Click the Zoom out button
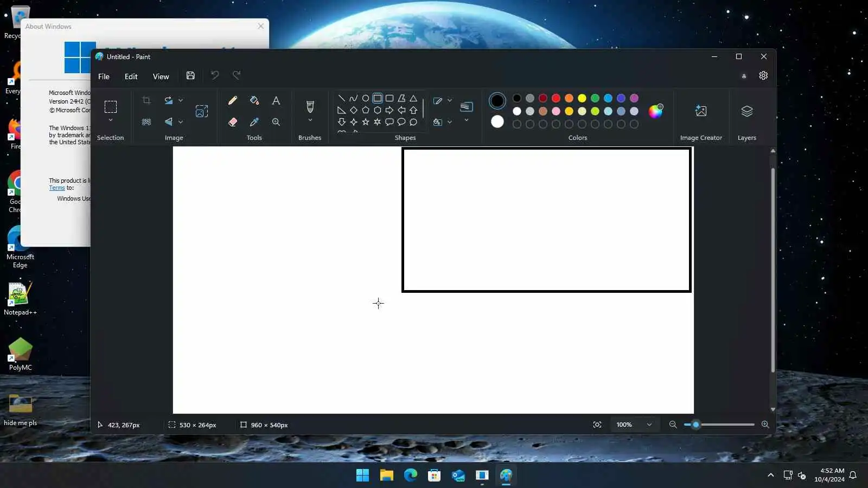Viewport: 868px width, 488px height. 673,425
